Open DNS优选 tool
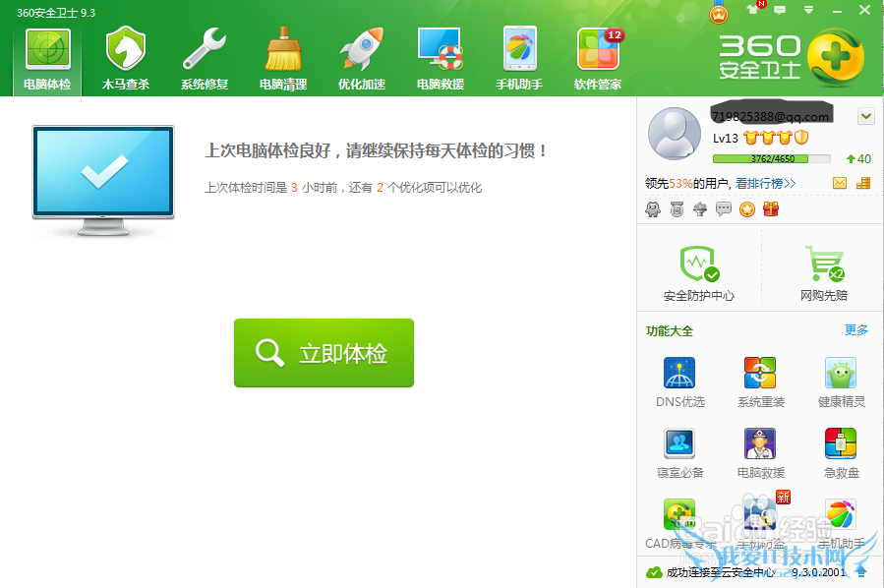Screen dimensions: 884x588 (x=679, y=382)
